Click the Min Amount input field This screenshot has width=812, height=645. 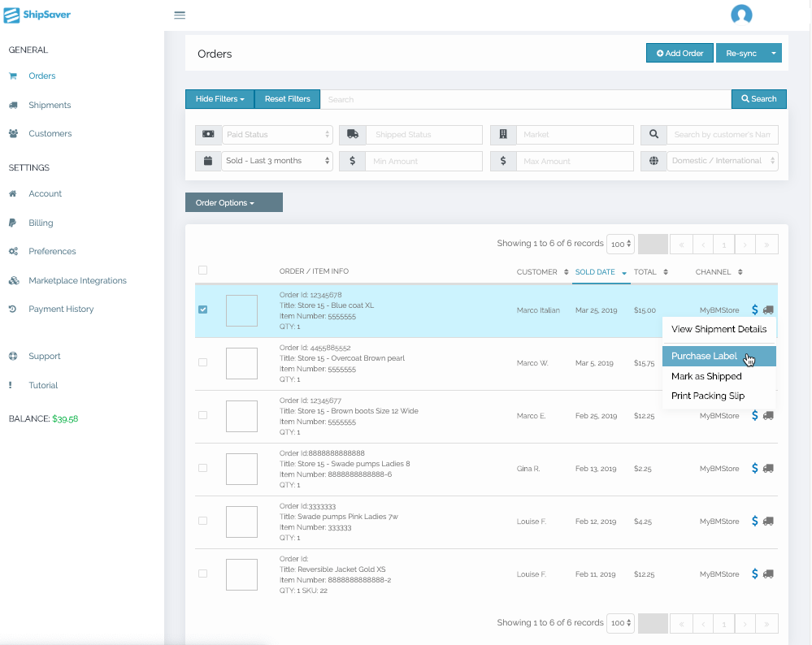tap(424, 161)
